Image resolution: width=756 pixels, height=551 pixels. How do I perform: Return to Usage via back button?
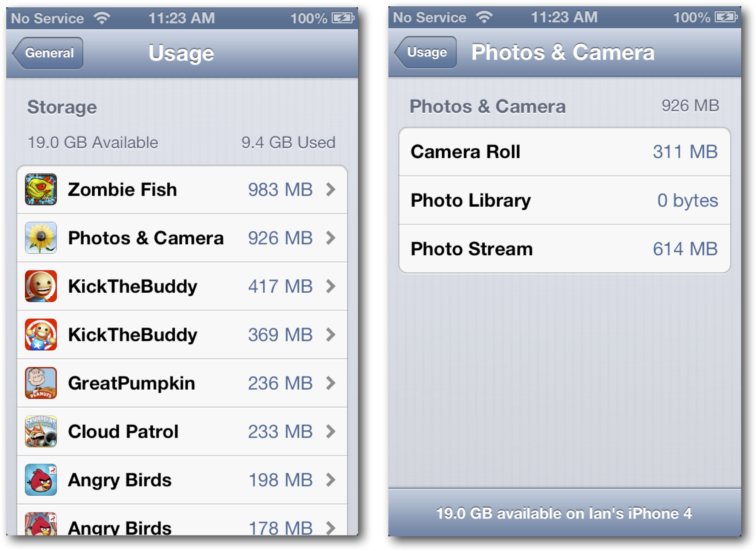point(426,52)
